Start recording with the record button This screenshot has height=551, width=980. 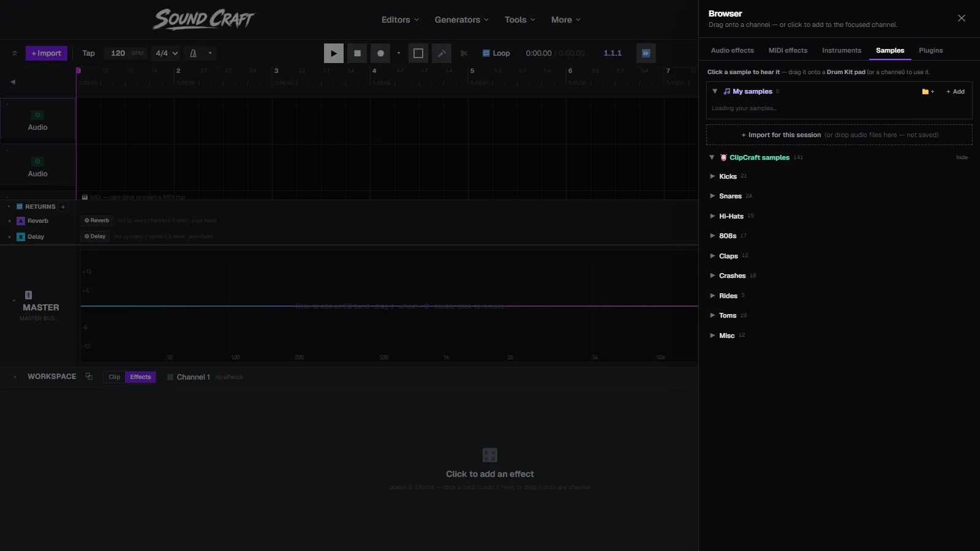(x=380, y=53)
